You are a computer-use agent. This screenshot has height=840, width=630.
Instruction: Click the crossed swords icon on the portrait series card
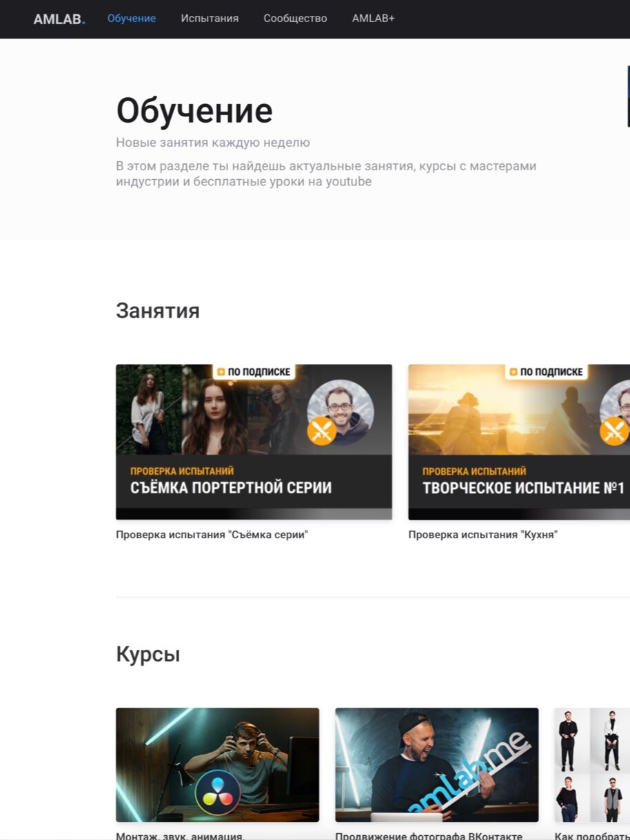coord(322,431)
